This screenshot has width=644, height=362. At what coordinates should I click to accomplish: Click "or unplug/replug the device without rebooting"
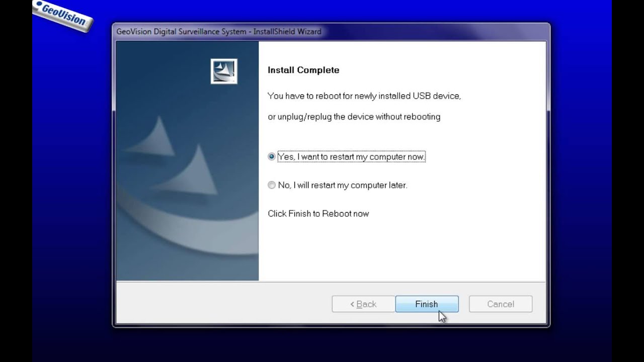(x=354, y=117)
